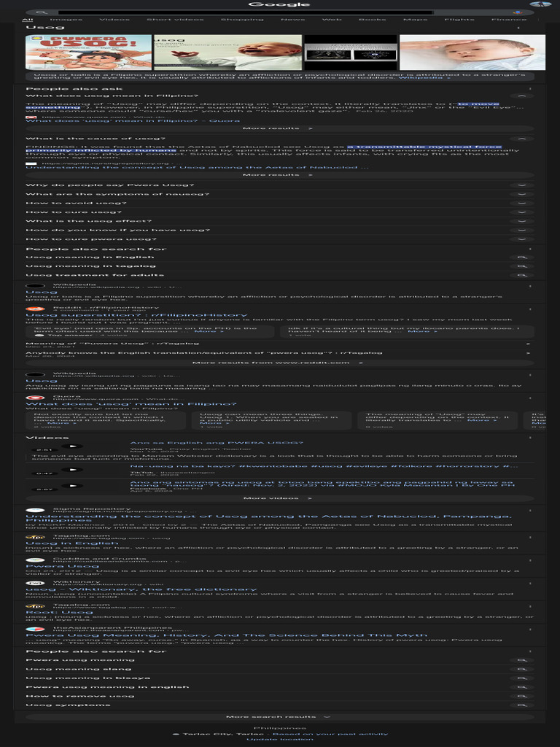Open the English Wikipedia 'Usog' result title

(42, 292)
